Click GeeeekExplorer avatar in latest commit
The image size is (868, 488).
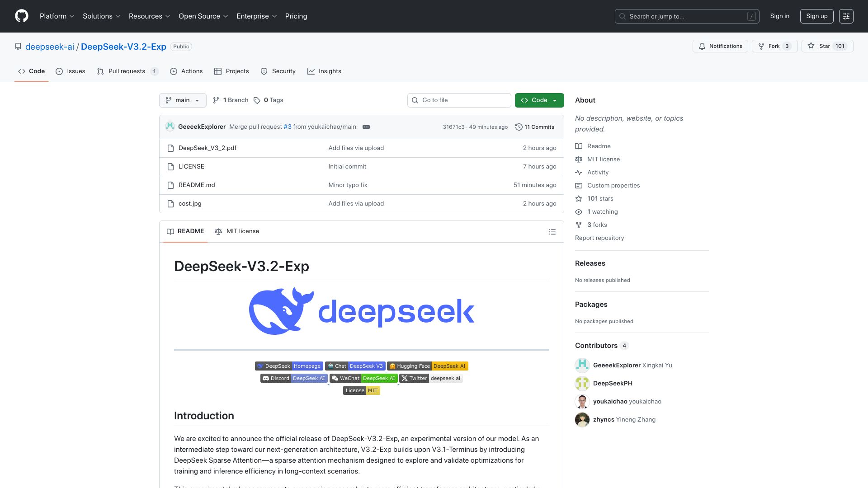pos(170,127)
